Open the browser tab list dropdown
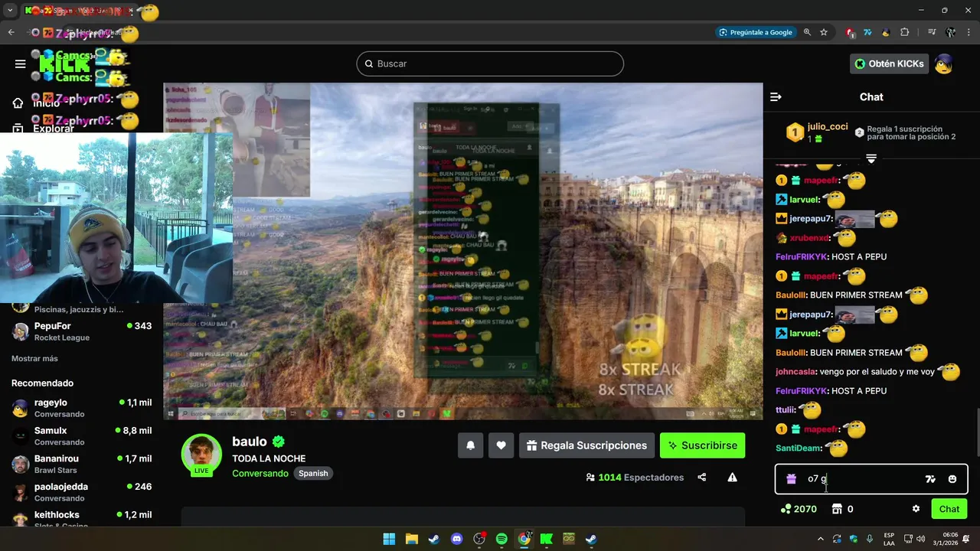 [x=10, y=10]
